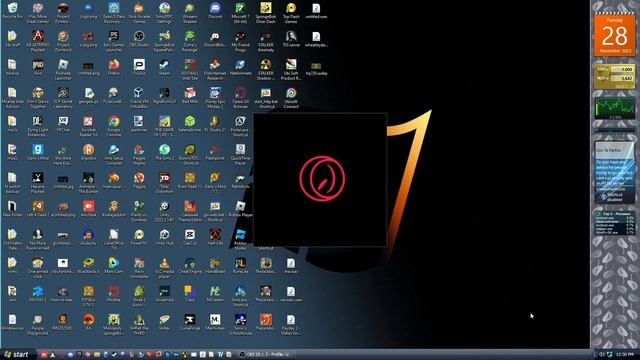The image size is (640, 360).
Task: Click the volume icon in system tray
Action: click(x=602, y=354)
